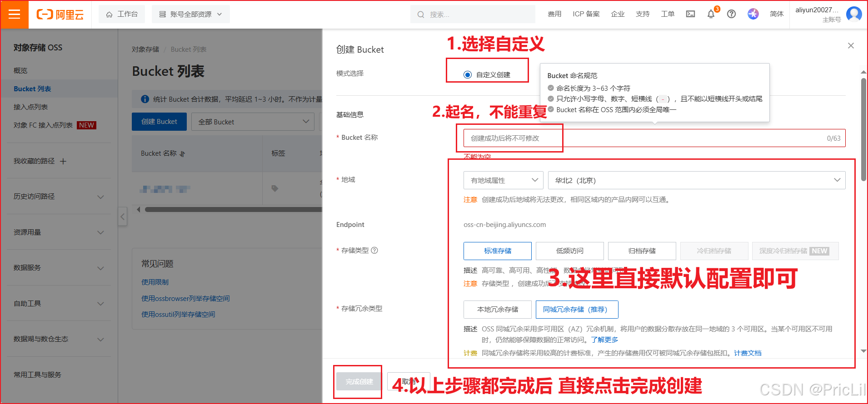Open the notifications bell

(x=711, y=14)
